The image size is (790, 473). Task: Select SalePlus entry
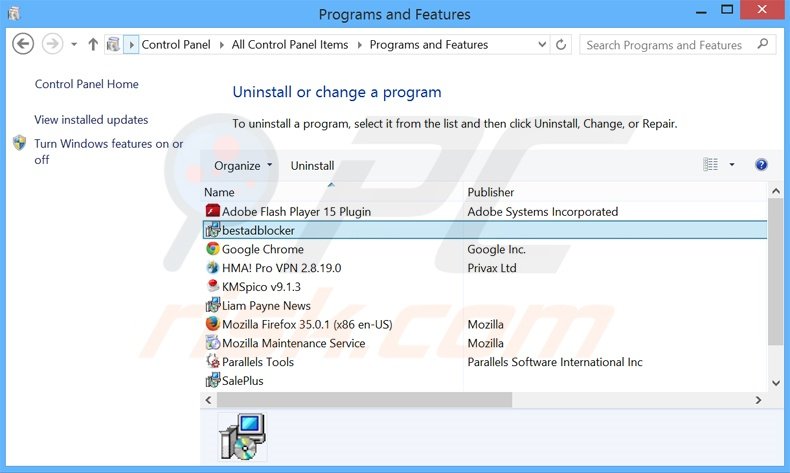(243, 381)
